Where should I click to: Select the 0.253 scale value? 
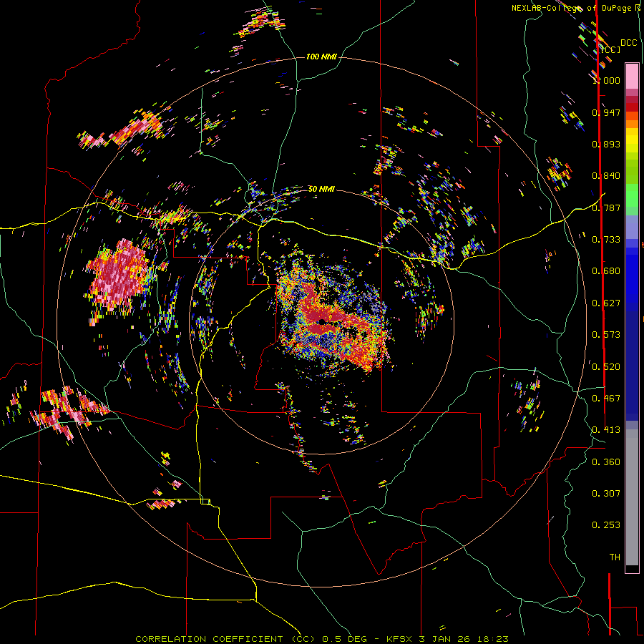point(606,525)
